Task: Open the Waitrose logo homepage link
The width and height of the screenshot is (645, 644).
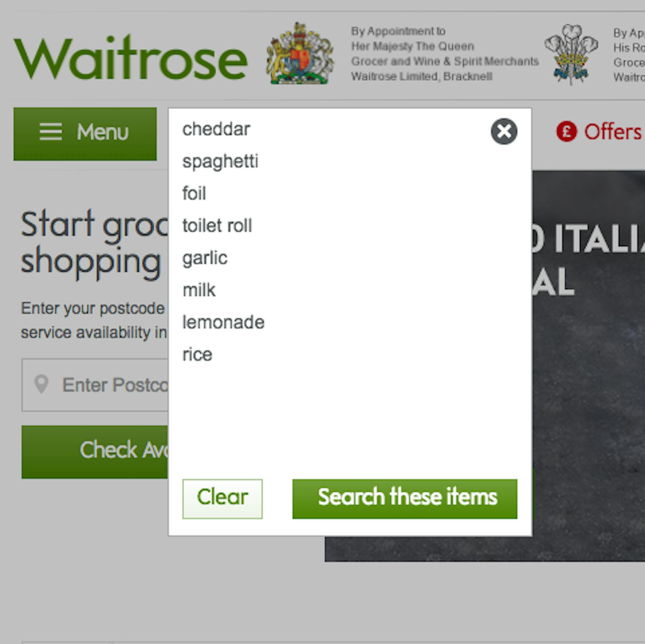Action: point(130,57)
